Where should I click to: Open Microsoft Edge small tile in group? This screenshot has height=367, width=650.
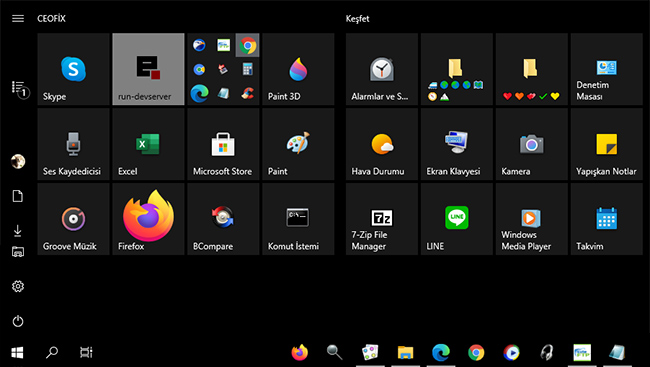click(199, 93)
